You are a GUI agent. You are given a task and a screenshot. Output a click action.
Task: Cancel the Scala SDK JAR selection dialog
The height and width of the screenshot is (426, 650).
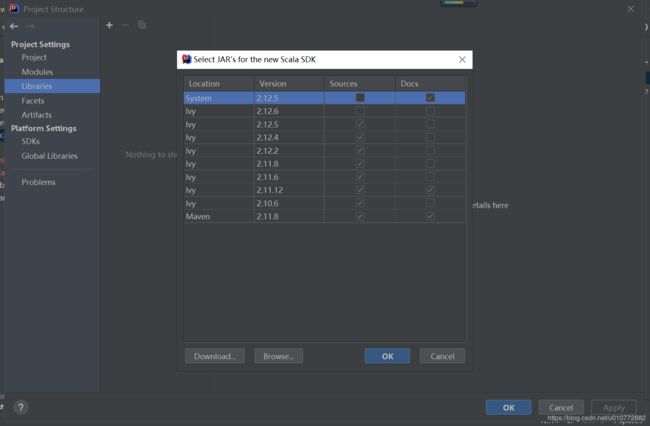[x=442, y=356]
